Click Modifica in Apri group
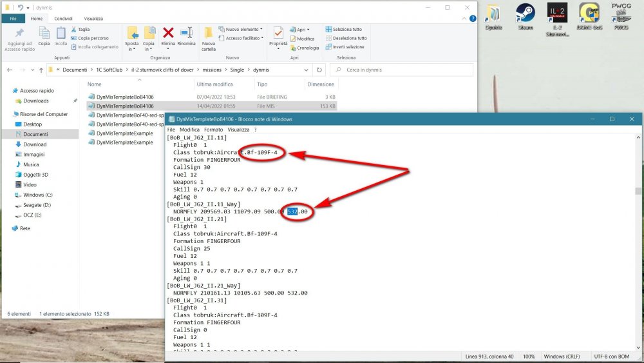 pos(303,39)
